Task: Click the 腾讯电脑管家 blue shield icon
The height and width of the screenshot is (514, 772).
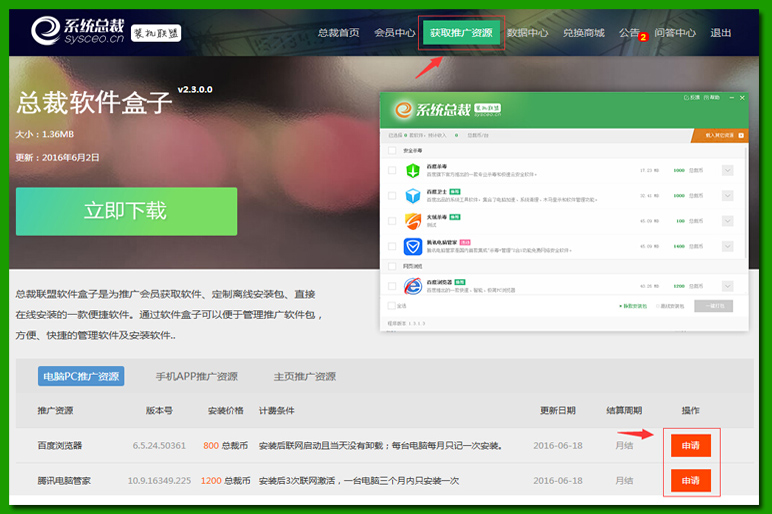Action: tap(413, 246)
